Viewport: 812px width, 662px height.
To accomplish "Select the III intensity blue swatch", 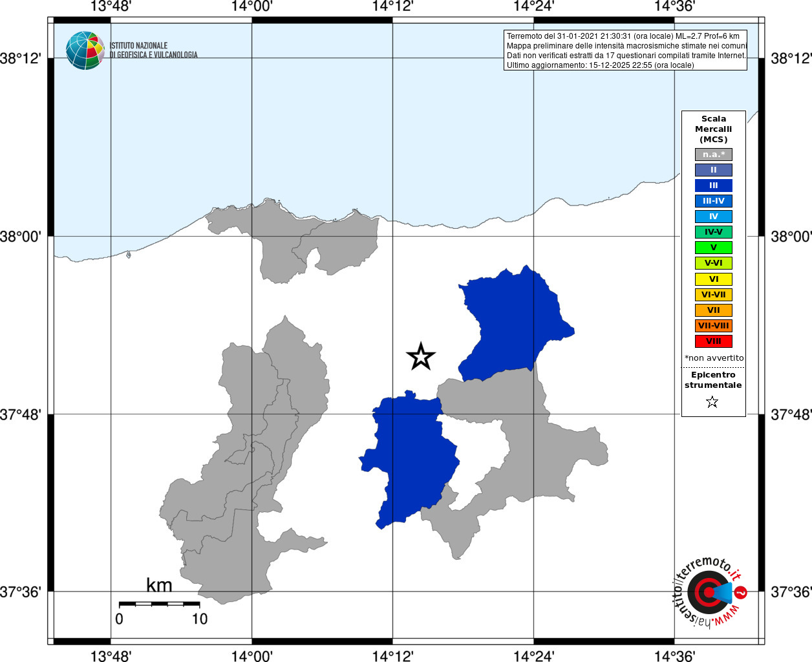I will [x=714, y=186].
